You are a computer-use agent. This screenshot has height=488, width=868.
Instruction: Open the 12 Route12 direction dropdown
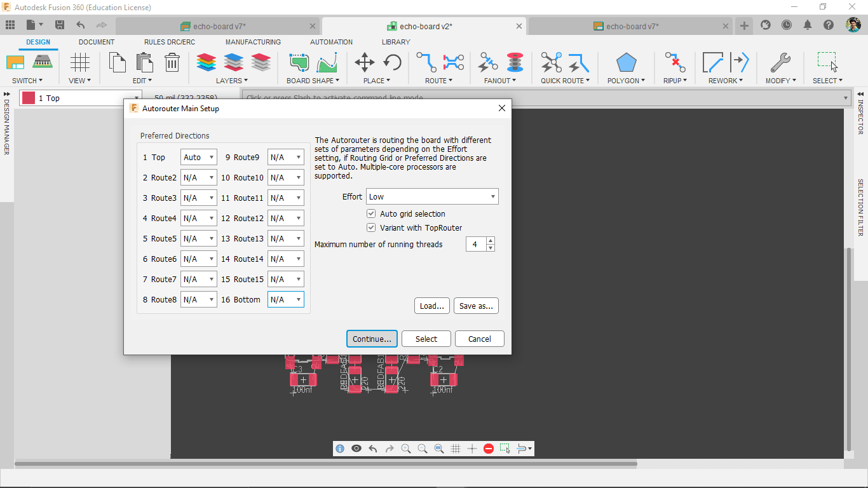point(286,218)
